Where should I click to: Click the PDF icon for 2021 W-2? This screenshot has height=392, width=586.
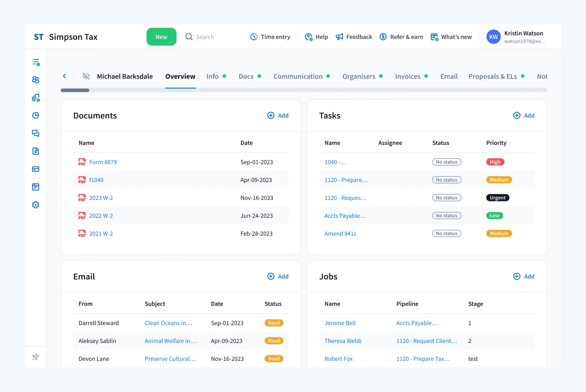[x=82, y=234]
